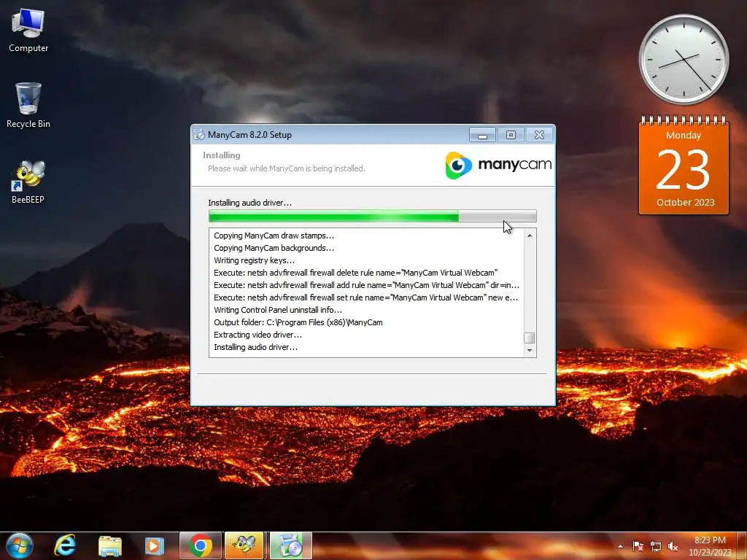This screenshot has height=560, width=747.
Task: Select the firewall set rule log line
Action: (x=366, y=297)
